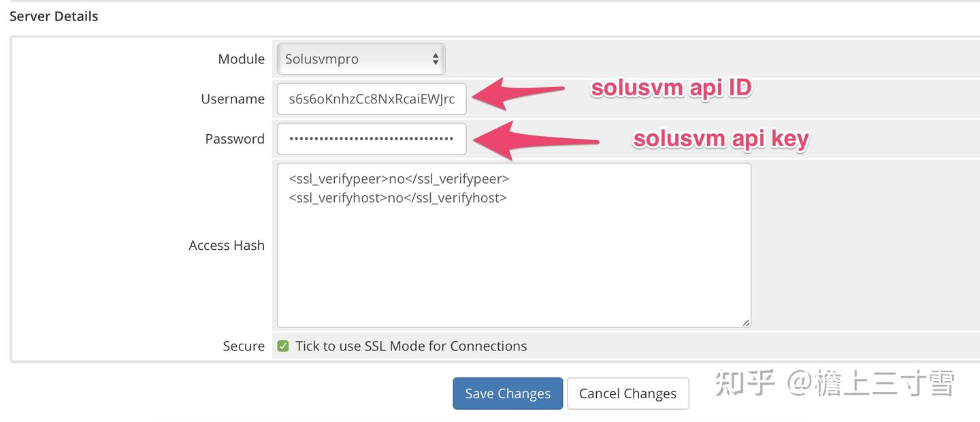Disable the SSL Mode for Connections checkbox
This screenshot has width=980, height=422.
tap(282, 346)
